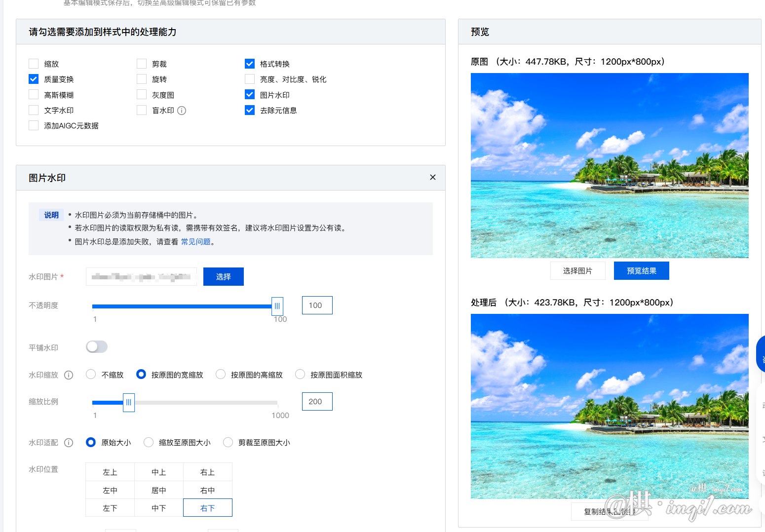Click the info icon beside 水印适配

pyautogui.click(x=69, y=443)
